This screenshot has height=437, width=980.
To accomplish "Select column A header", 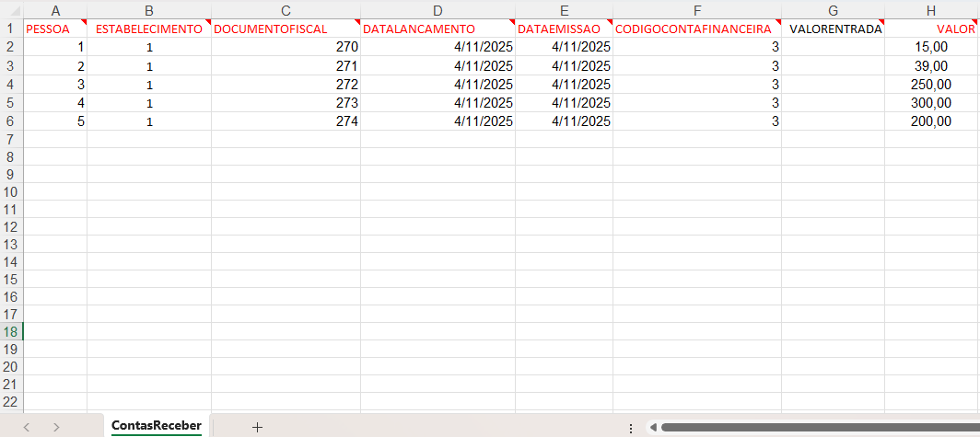I will [x=55, y=10].
